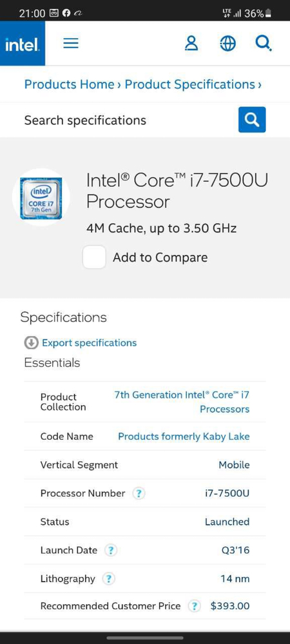Check the Add to Compare checkbox
The height and width of the screenshot is (644, 290).
tap(94, 257)
